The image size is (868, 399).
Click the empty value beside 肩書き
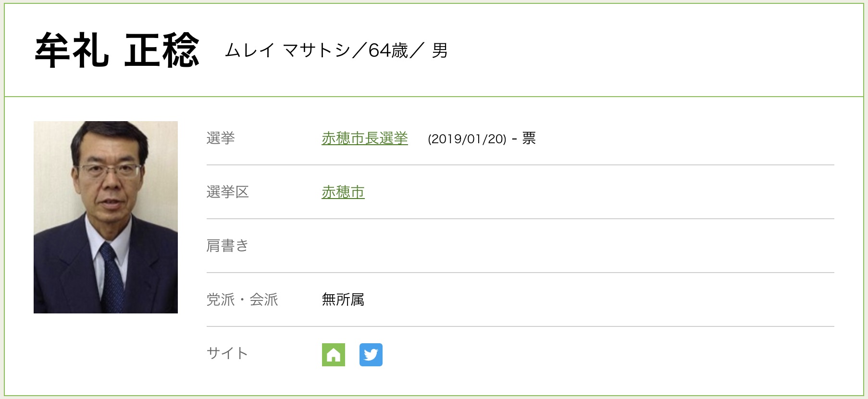[433, 246]
